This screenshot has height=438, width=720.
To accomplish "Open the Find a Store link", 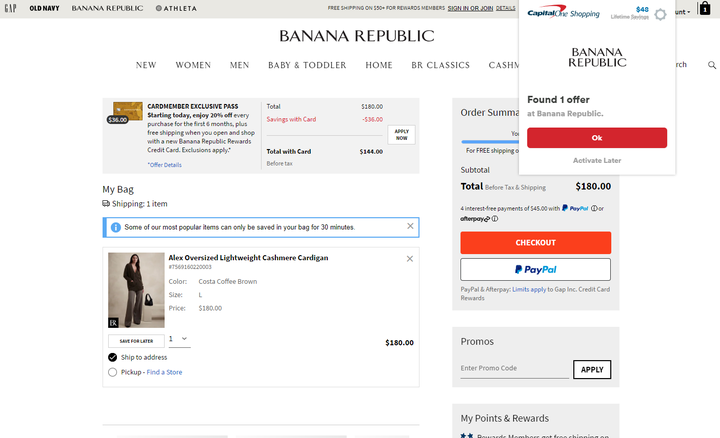I will [x=164, y=372].
